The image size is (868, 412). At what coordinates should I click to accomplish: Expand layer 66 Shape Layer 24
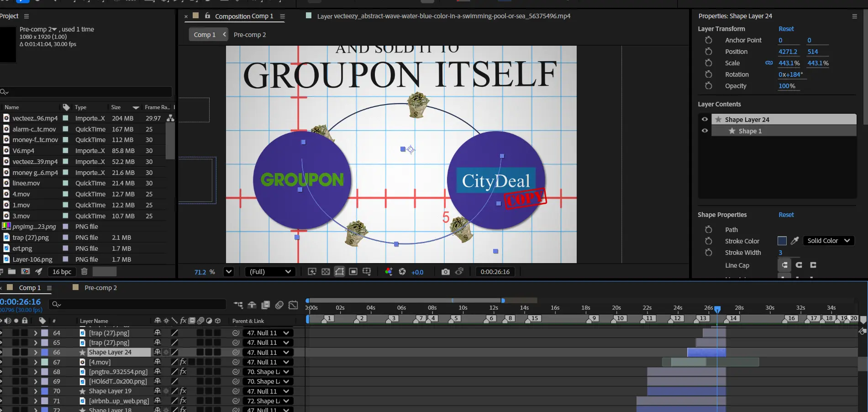point(36,352)
